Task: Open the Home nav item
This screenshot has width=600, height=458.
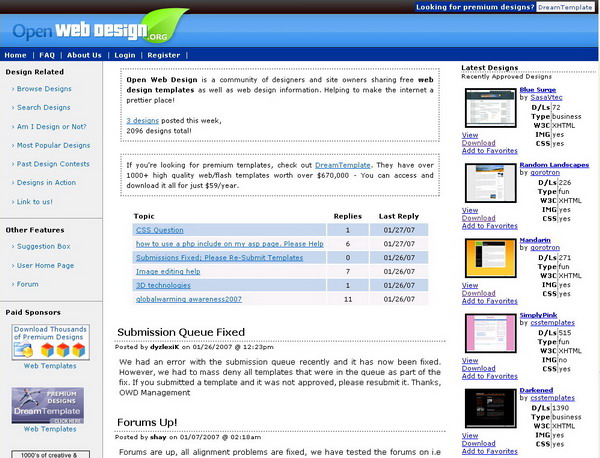Action: (x=15, y=55)
